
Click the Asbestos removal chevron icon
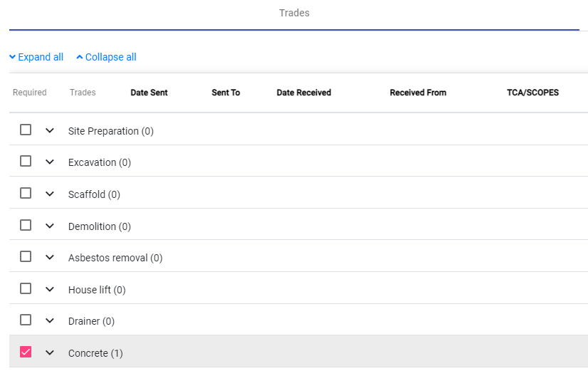pyautogui.click(x=50, y=257)
